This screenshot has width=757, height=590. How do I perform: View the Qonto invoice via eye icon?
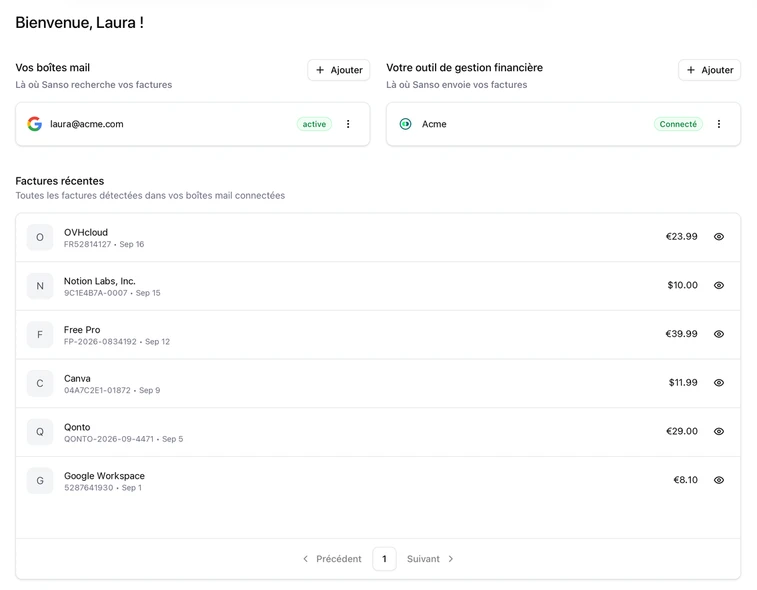pyautogui.click(x=719, y=432)
